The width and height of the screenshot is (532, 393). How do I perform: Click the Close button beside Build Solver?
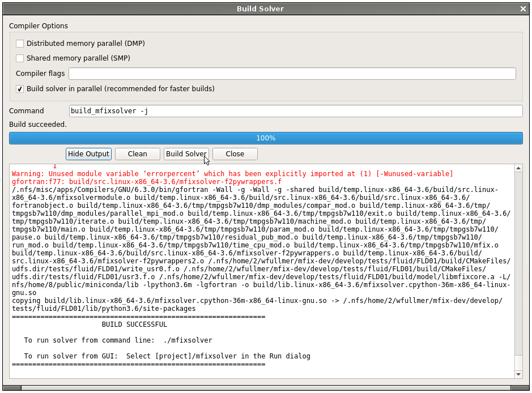coord(235,154)
